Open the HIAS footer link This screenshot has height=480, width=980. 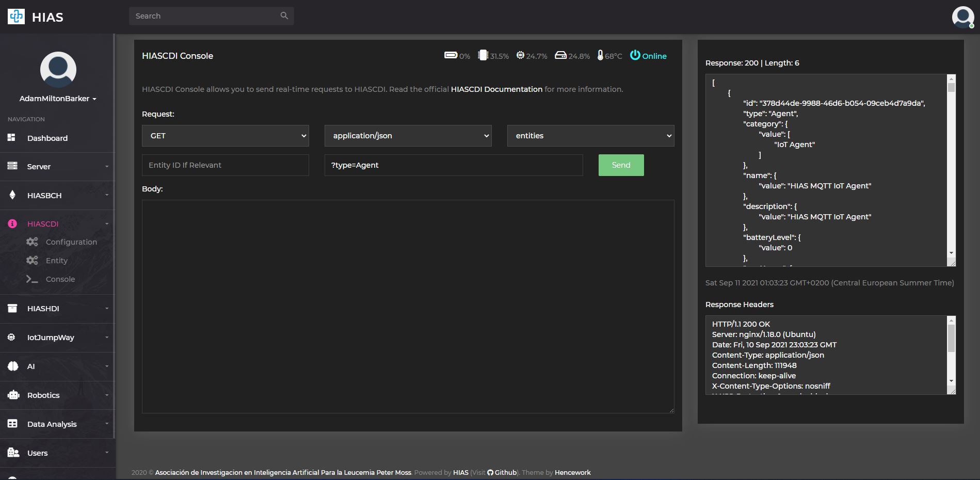coord(461,472)
